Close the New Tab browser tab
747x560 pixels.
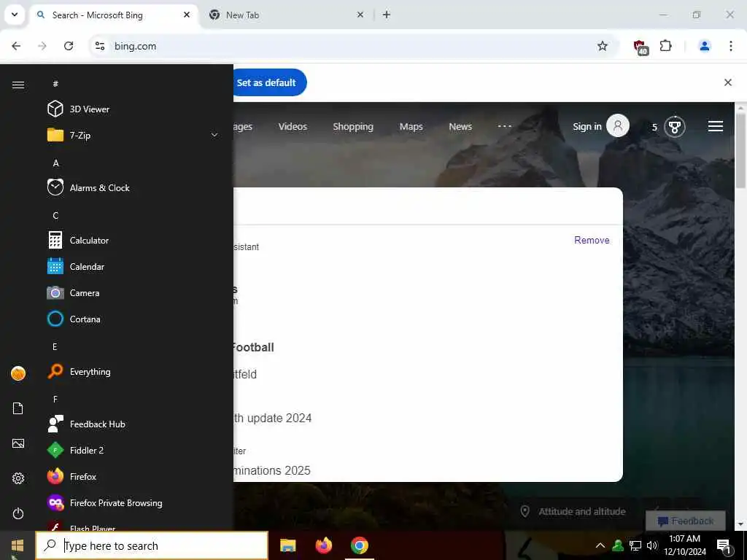click(x=360, y=15)
